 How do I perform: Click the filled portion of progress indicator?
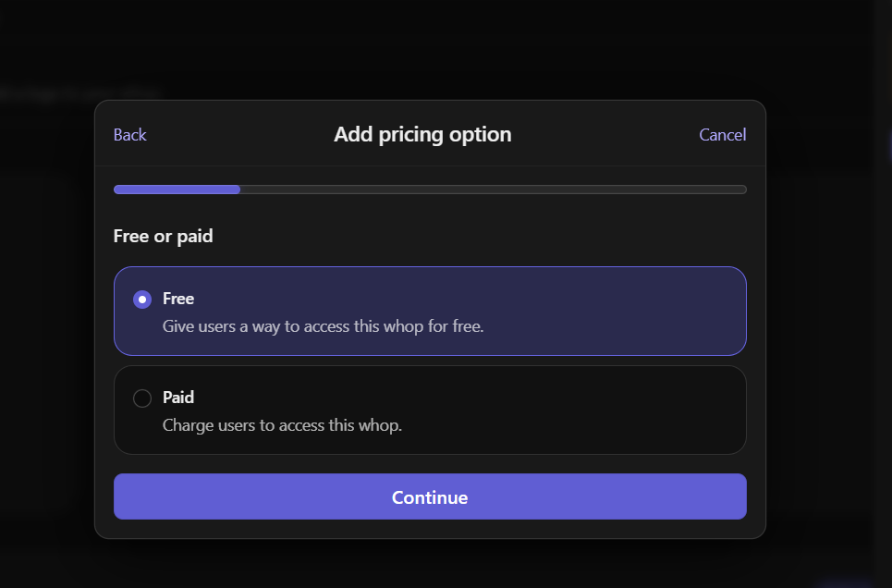176,189
